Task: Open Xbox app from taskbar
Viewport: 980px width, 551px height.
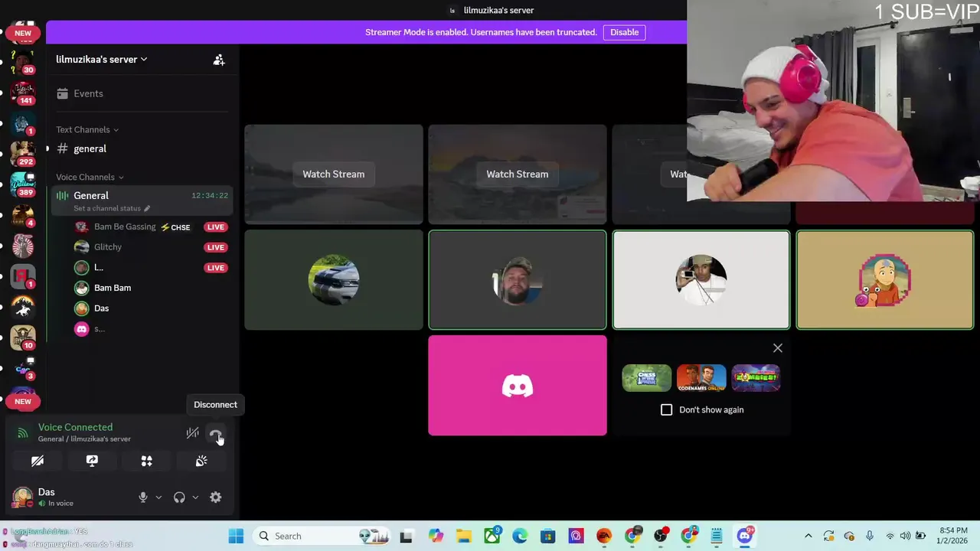Action: tap(492, 536)
